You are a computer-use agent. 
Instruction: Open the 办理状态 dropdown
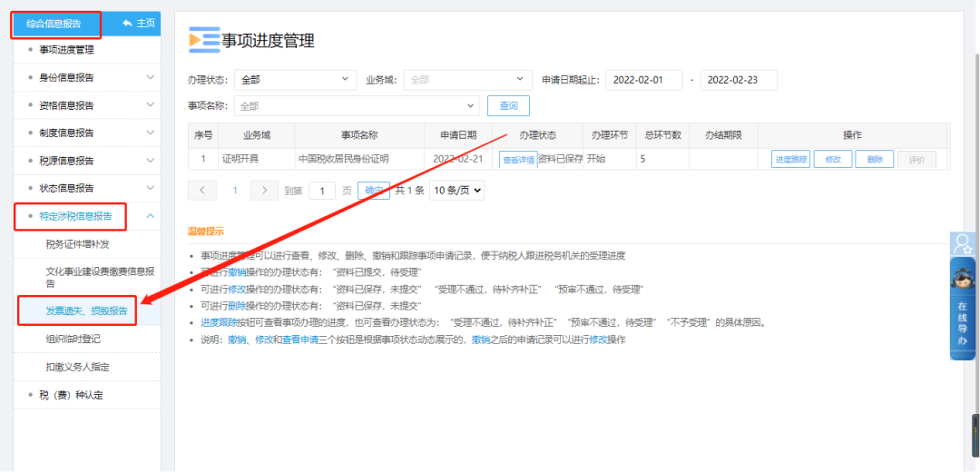[295, 80]
